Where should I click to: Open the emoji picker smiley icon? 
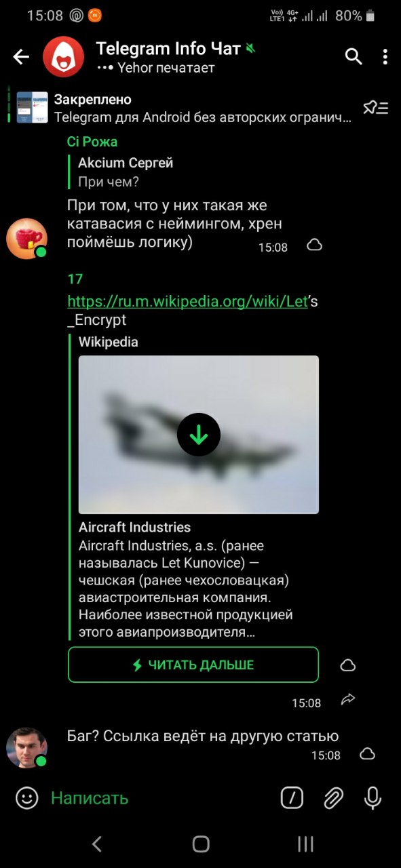(27, 798)
